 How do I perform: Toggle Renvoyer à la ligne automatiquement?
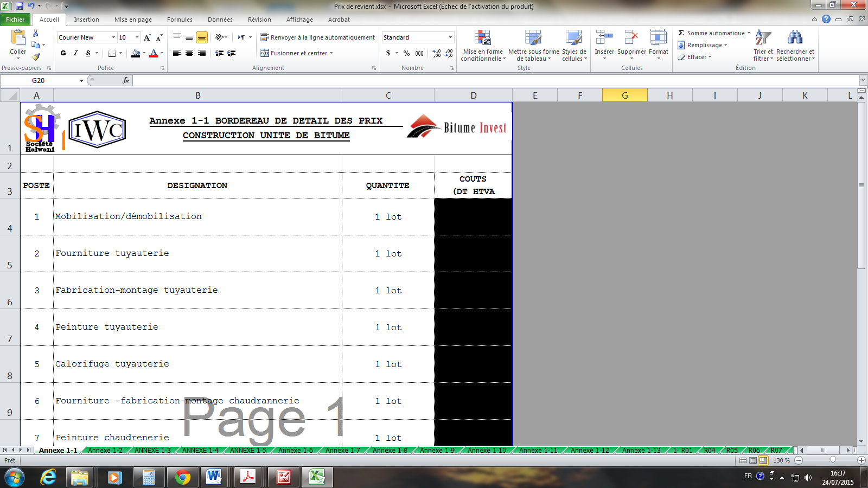pyautogui.click(x=318, y=37)
